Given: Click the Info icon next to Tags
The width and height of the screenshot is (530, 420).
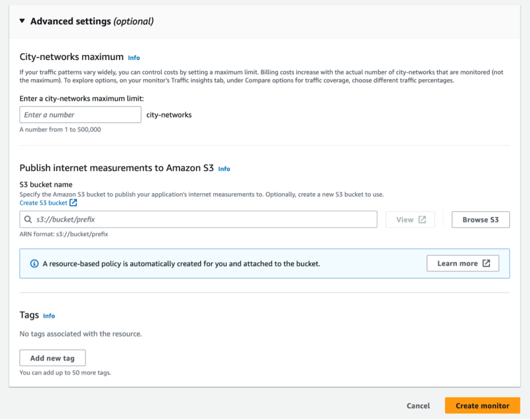Looking at the screenshot, I should point(49,315).
